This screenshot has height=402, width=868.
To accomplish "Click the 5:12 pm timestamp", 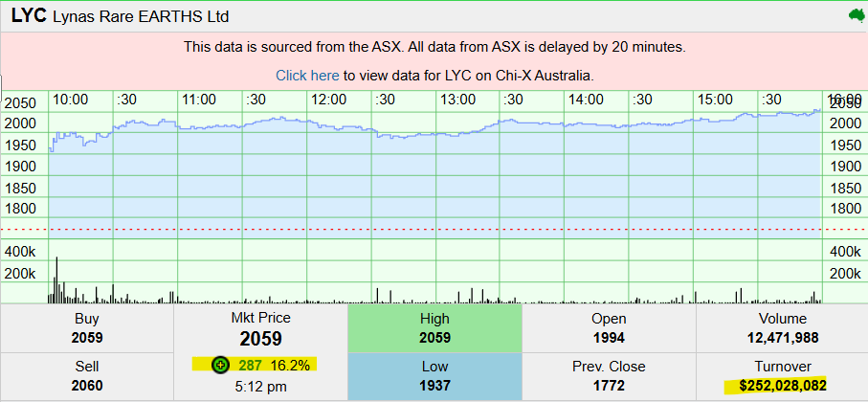I will [260, 386].
